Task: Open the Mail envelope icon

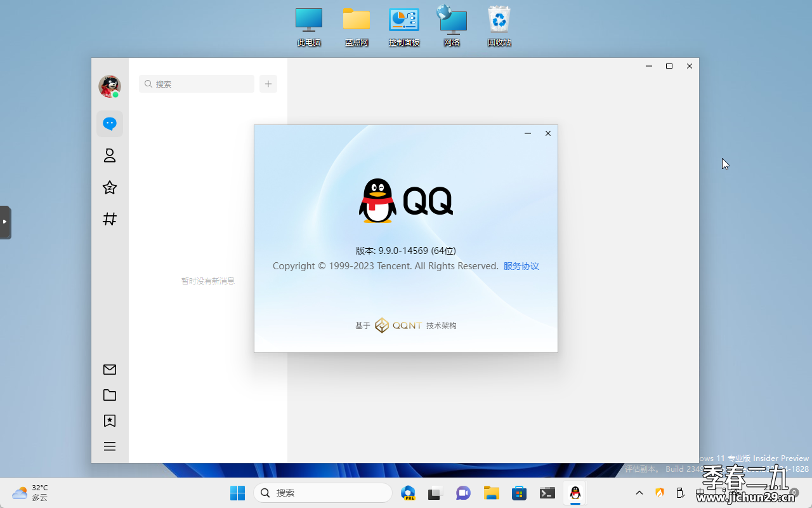Action: [110, 370]
